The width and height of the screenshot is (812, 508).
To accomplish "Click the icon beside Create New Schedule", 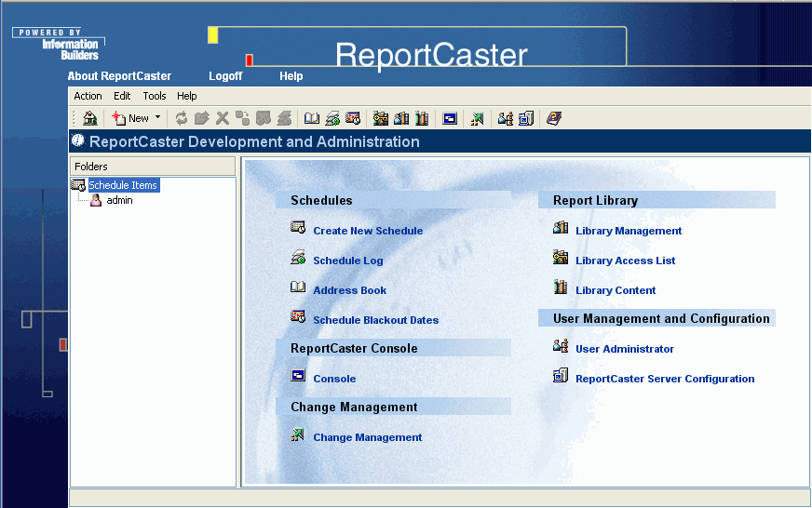I will pos(298,228).
